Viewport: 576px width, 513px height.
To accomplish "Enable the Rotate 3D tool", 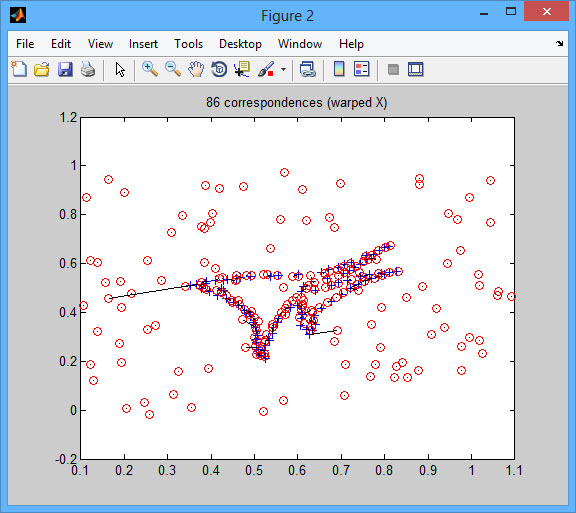I will coord(219,69).
